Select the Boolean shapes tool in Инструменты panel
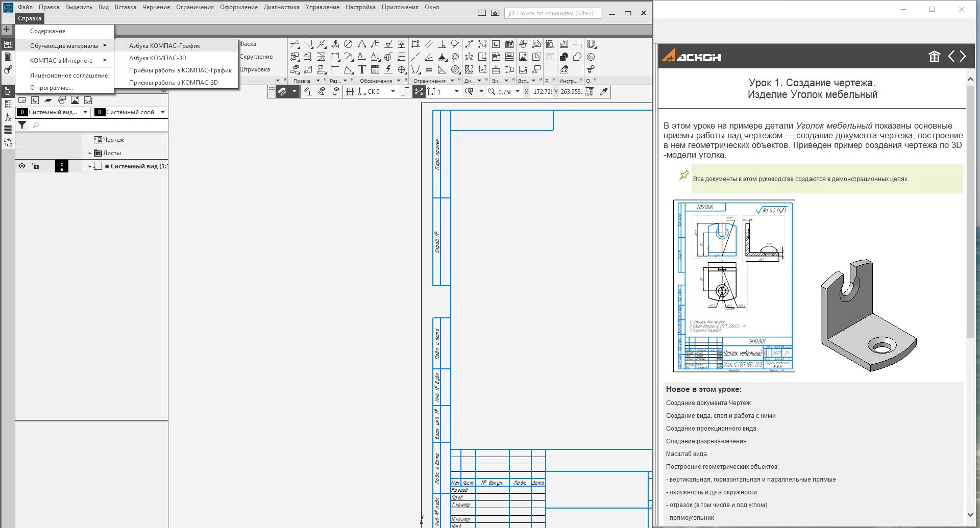This screenshot has width=980, height=528. click(564, 57)
